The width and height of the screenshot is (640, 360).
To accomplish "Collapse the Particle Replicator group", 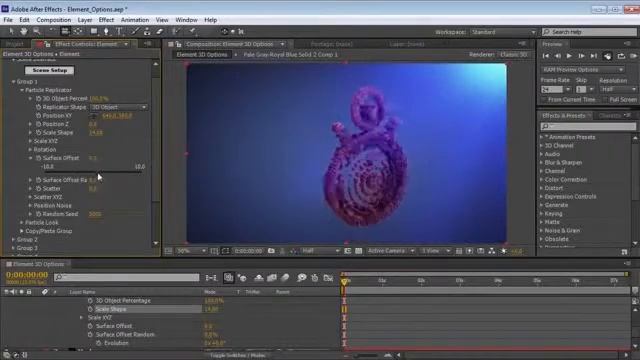I will click(22, 90).
